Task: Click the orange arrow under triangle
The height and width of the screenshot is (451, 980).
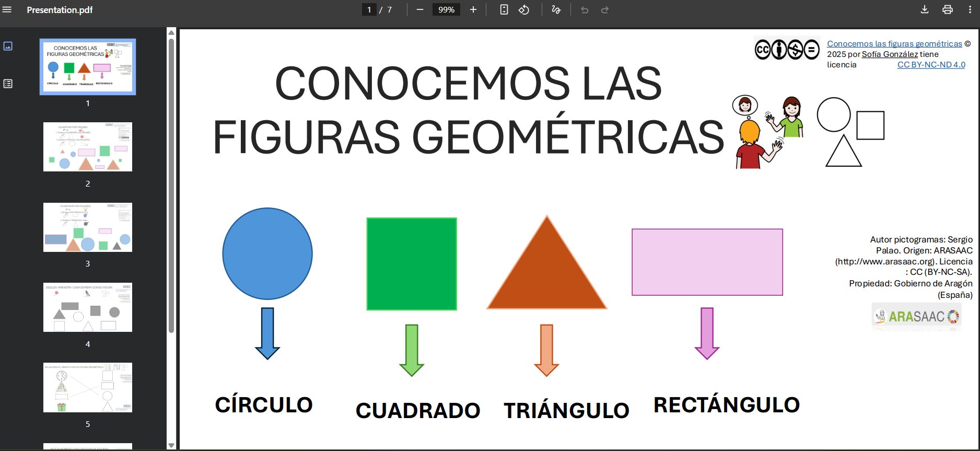Action: (x=547, y=350)
